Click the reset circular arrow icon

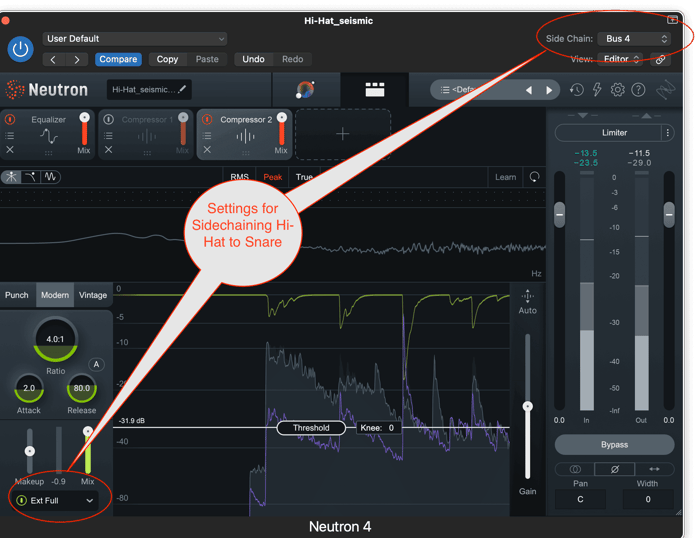(x=534, y=177)
